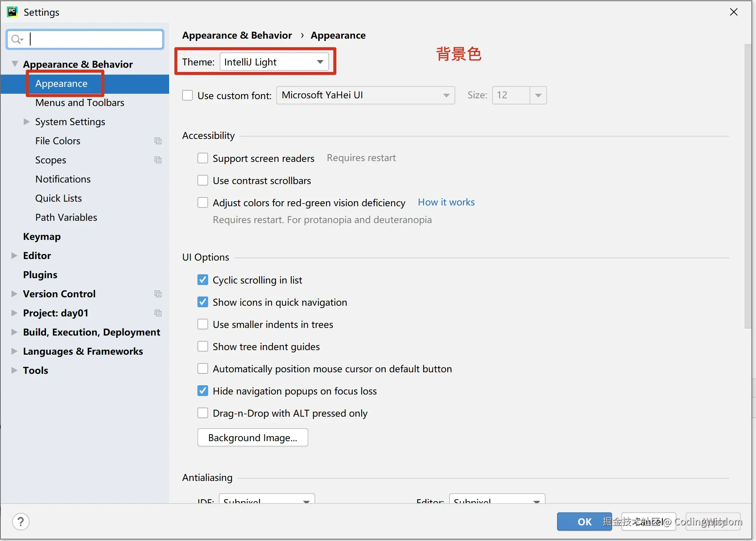Click the Background Image... button

click(253, 438)
